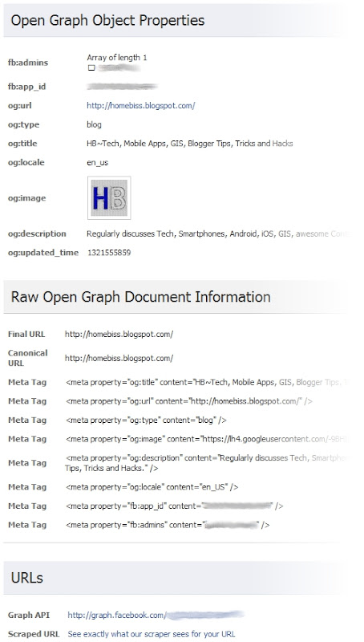Select the 'og:title' property label
This screenshot has width=364, height=642.
point(22,144)
